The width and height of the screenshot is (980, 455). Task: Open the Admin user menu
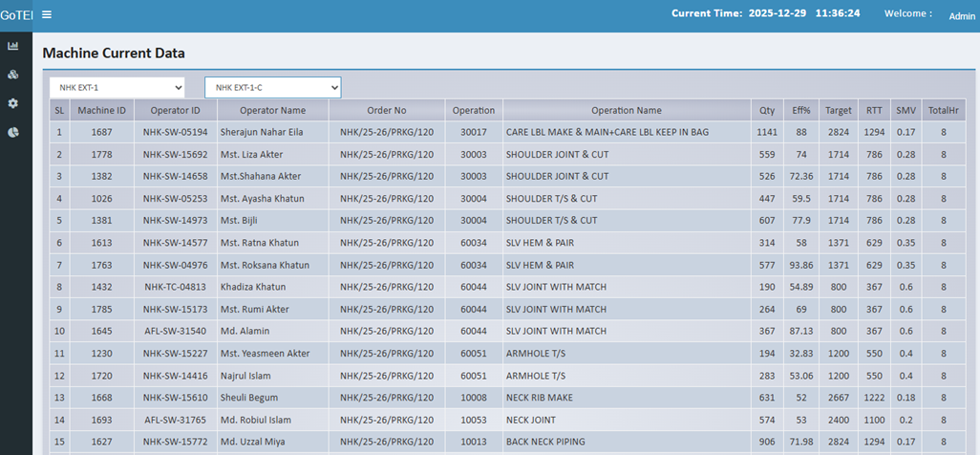point(961,15)
